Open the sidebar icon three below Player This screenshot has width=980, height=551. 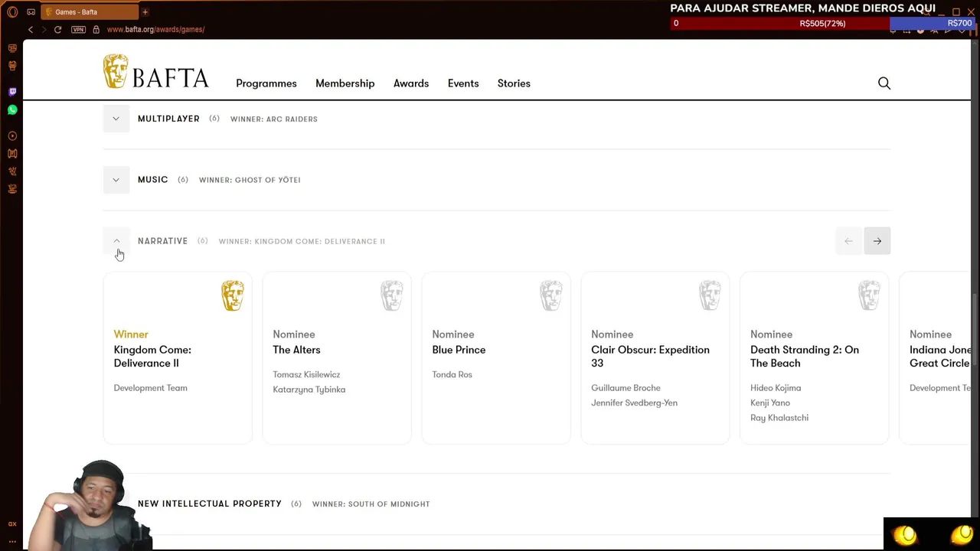point(12,189)
